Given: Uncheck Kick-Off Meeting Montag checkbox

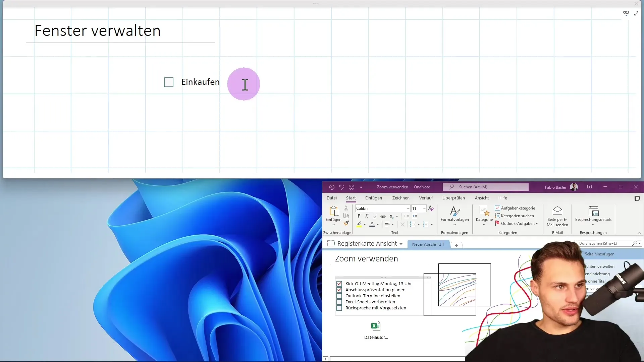Looking at the screenshot, I should 339,284.
